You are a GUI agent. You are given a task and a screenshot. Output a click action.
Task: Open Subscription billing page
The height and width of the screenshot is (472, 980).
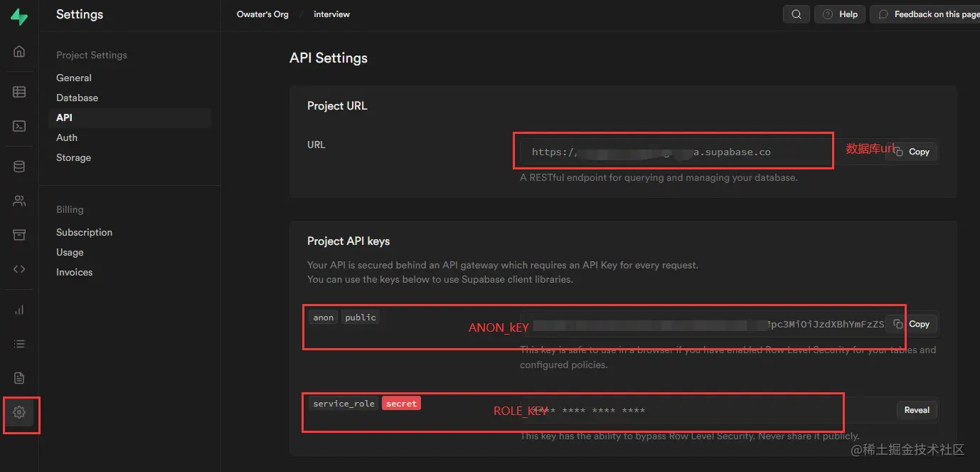click(85, 232)
